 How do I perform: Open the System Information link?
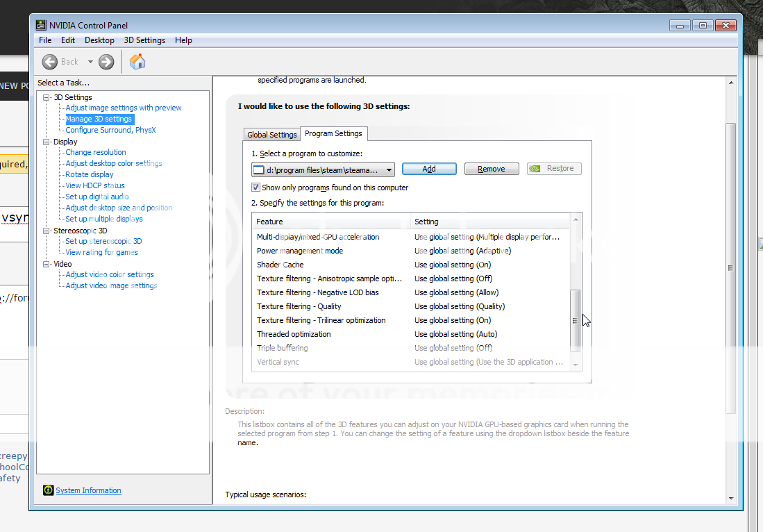(88, 490)
